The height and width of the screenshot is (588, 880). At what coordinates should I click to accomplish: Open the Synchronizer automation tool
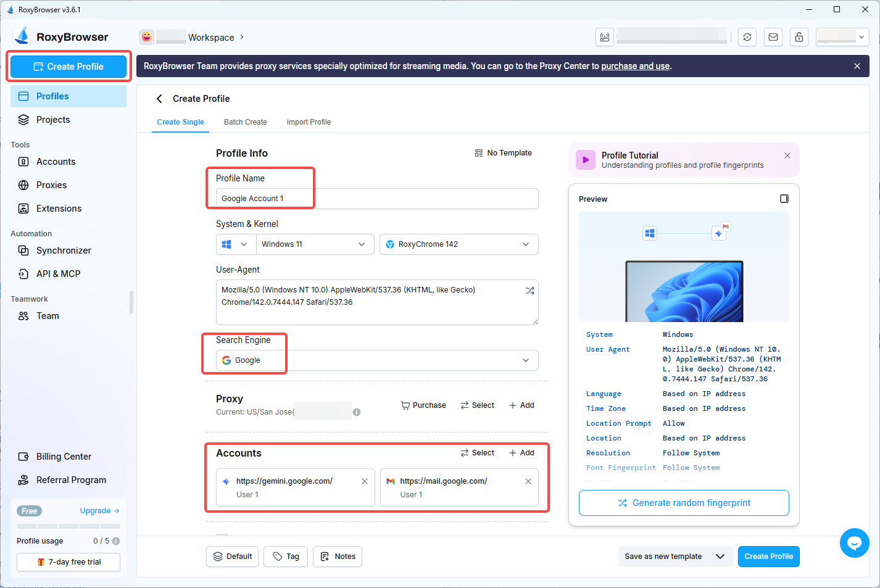click(x=62, y=251)
